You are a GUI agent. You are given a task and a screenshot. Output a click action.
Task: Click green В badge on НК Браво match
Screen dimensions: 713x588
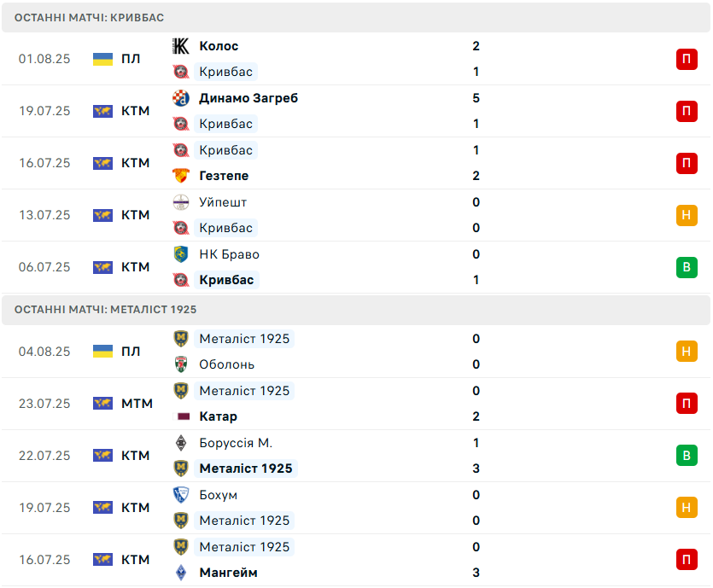point(687,267)
